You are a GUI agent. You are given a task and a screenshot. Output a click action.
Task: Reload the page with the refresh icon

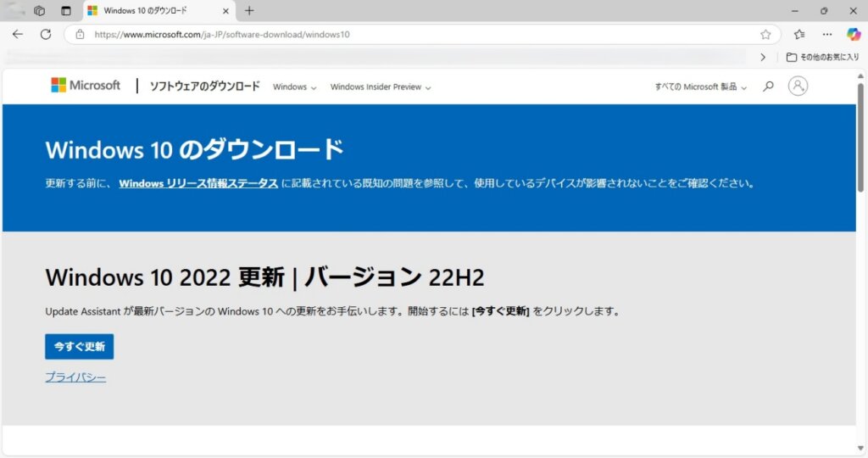pyautogui.click(x=46, y=34)
